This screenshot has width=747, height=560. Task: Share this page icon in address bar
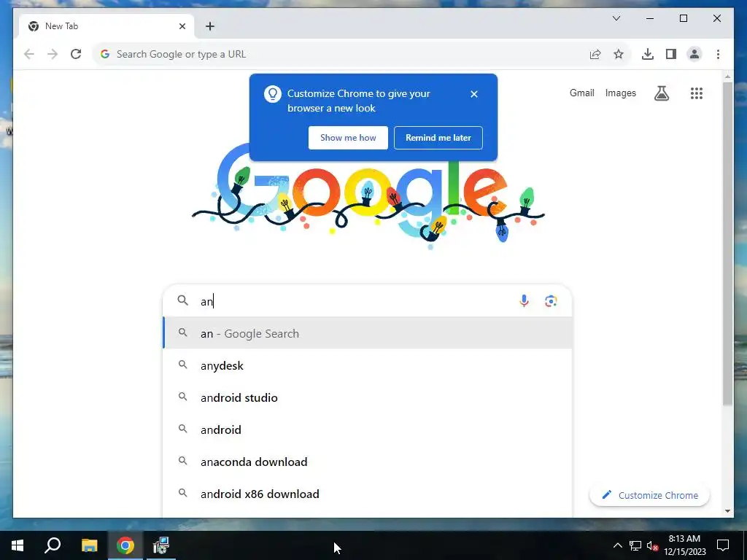click(595, 54)
